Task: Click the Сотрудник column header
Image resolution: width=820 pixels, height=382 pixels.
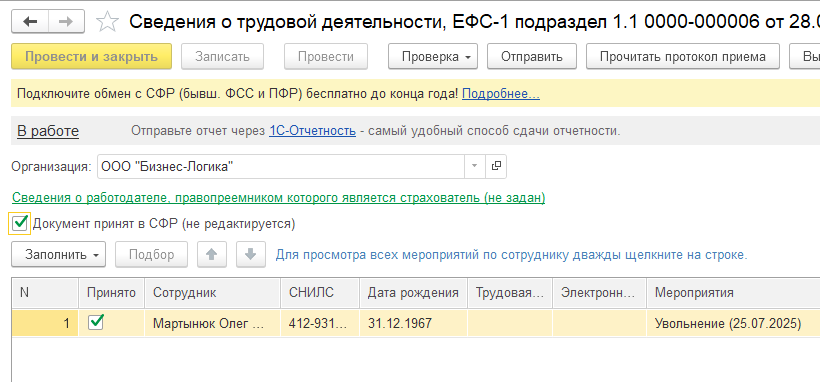Action: pyautogui.click(x=212, y=293)
